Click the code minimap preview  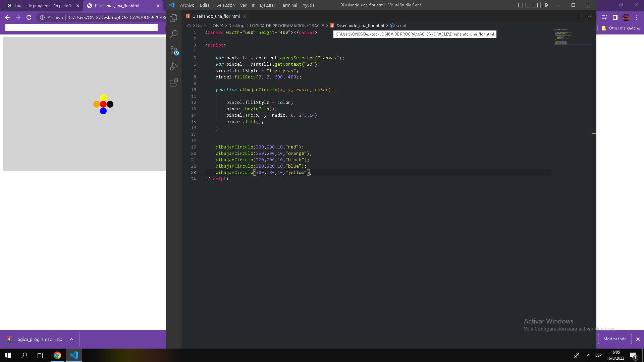572,37
